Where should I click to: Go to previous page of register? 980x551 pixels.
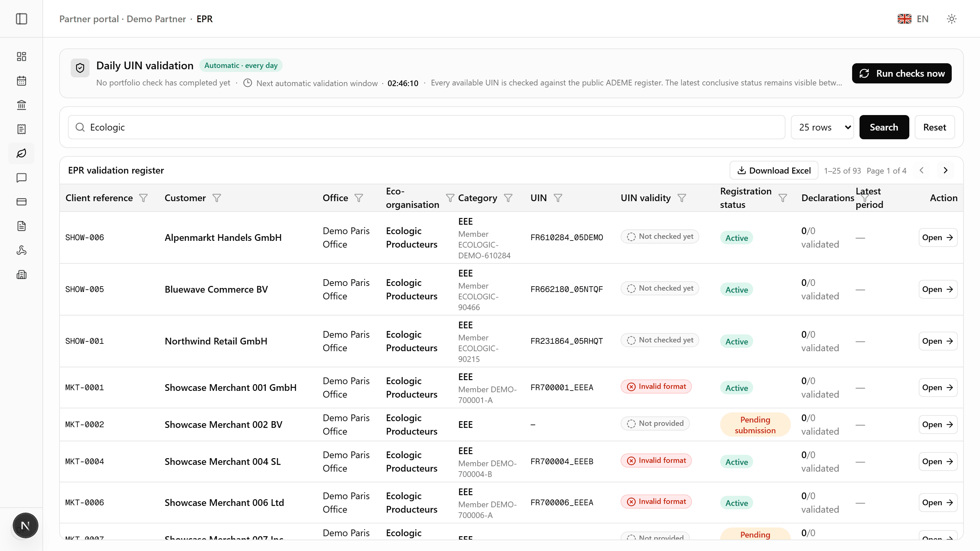[921, 170]
